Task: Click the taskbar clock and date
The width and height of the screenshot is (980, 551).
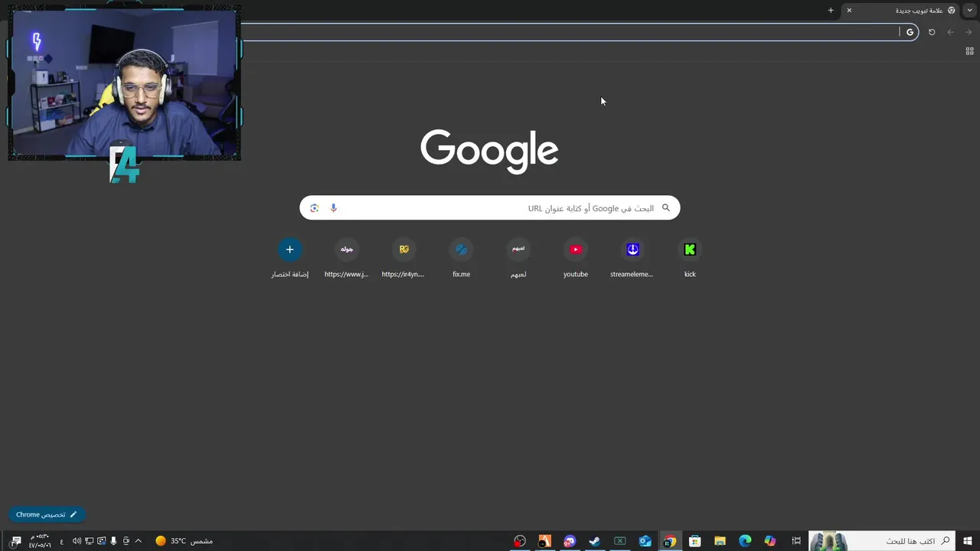Action: pos(40,541)
